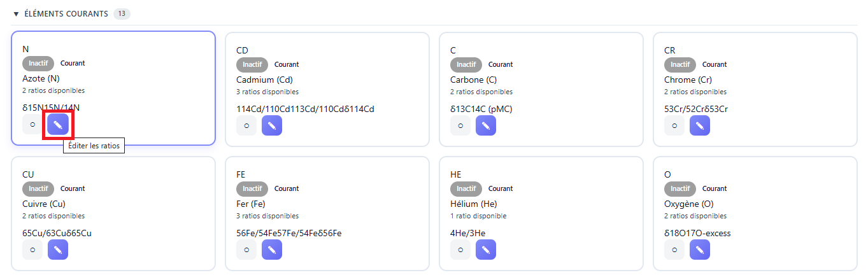Click the pencil icon on the Fer (Fe) card
Viewport: 868px width, 275px height.
click(272, 250)
